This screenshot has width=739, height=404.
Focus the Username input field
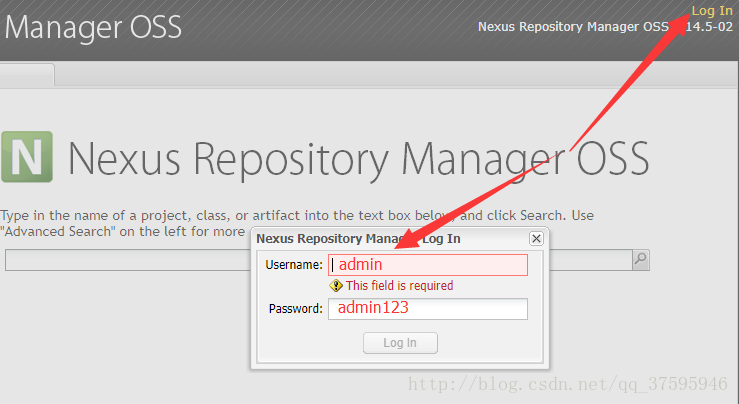[x=428, y=265]
